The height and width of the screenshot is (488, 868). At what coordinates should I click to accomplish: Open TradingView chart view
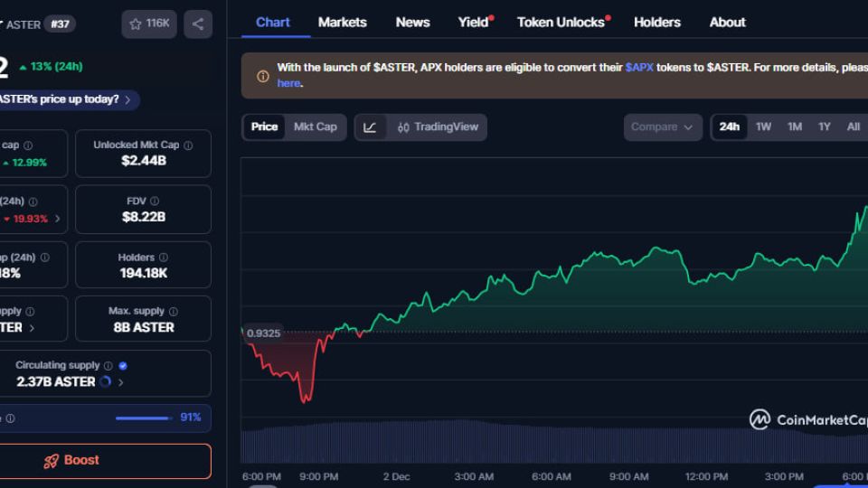(x=438, y=127)
